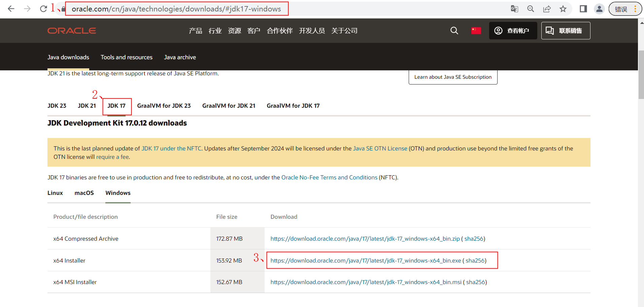Click the padlock site info icon
Image resolution: width=644 pixels, height=307 pixels.
click(x=63, y=9)
